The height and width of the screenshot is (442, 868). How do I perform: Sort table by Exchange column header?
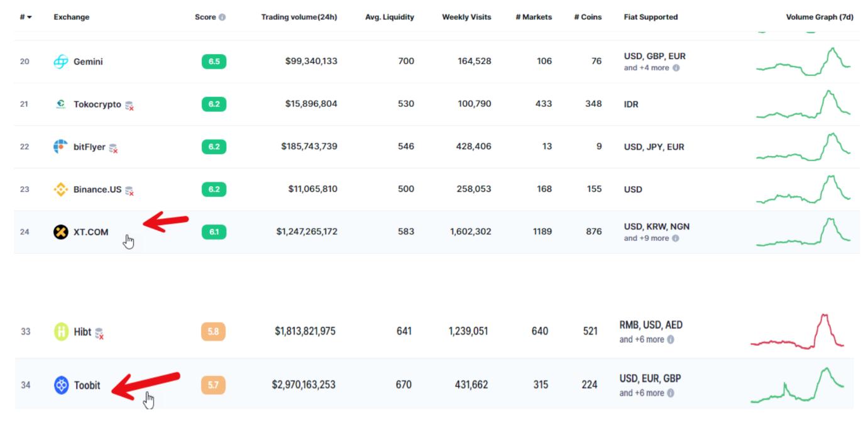coord(72,17)
